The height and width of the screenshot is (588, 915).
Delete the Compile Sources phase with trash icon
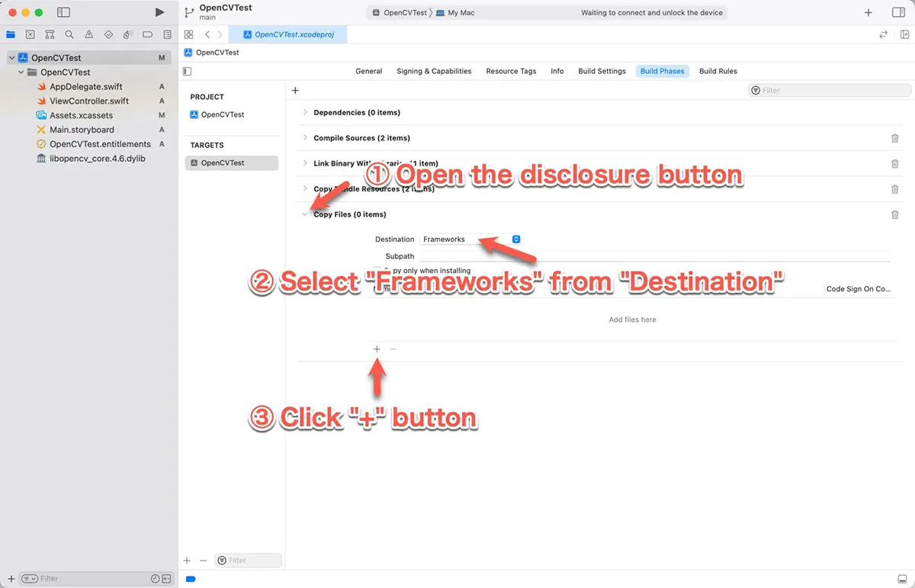(895, 138)
